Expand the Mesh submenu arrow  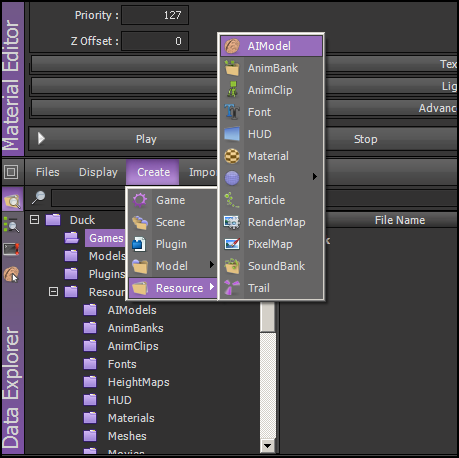pos(314,177)
